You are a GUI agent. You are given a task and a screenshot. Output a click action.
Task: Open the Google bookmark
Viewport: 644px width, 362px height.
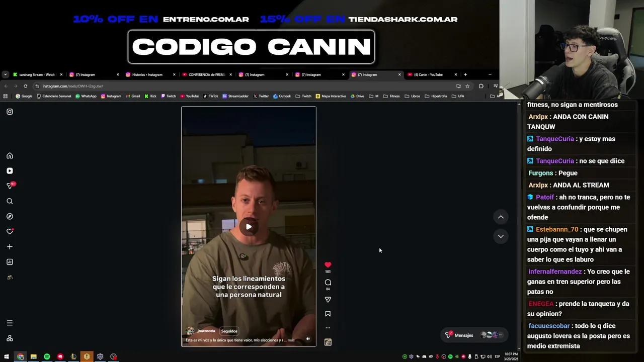click(x=24, y=96)
